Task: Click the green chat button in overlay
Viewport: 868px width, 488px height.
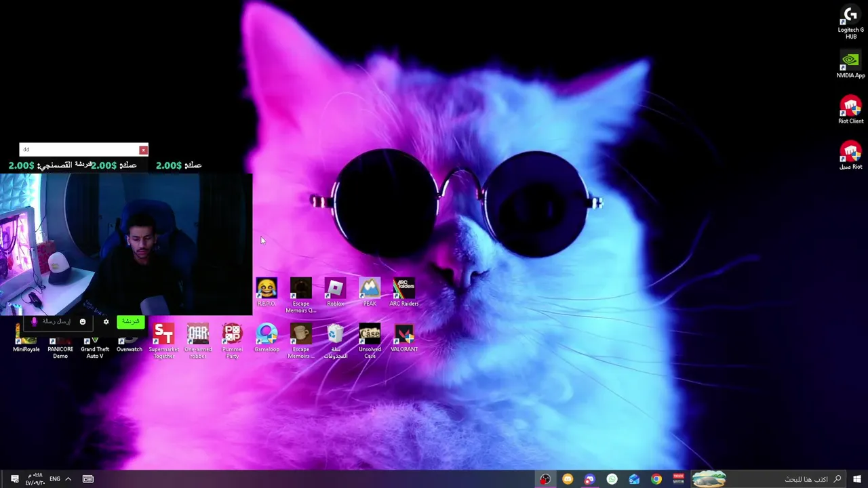Action: (130, 321)
